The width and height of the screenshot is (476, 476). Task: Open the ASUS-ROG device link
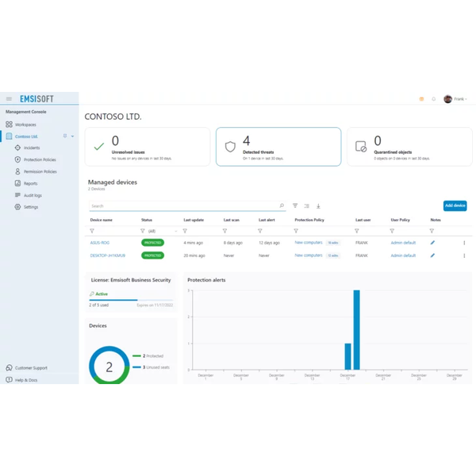pyautogui.click(x=100, y=243)
